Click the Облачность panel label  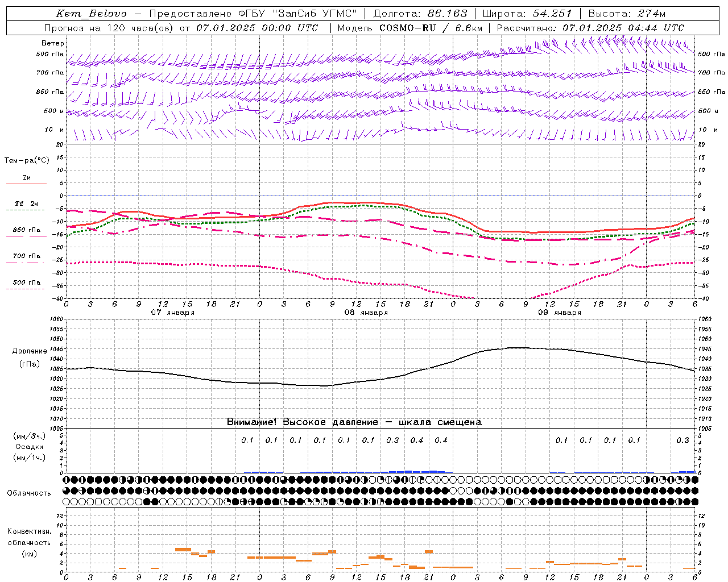click(x=29, y=493)
